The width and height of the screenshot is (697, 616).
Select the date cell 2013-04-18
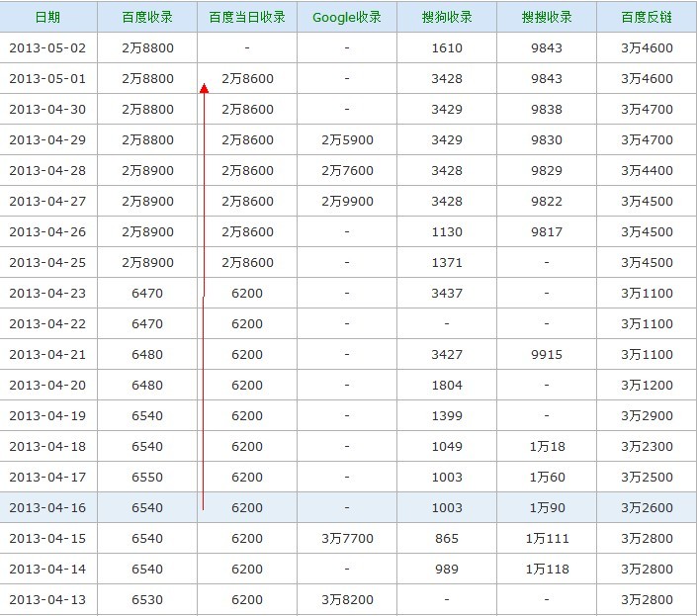coord(47,446)
